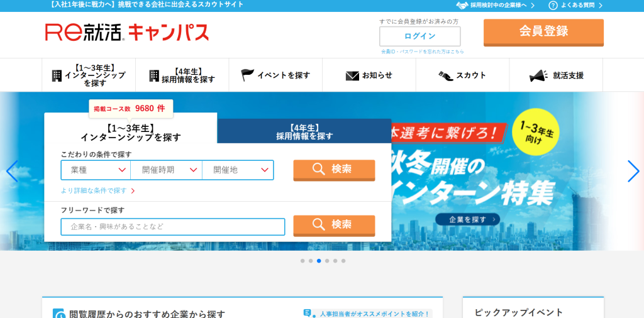Click the megaphone icon for 就活支援

click(x=538, y=76)
